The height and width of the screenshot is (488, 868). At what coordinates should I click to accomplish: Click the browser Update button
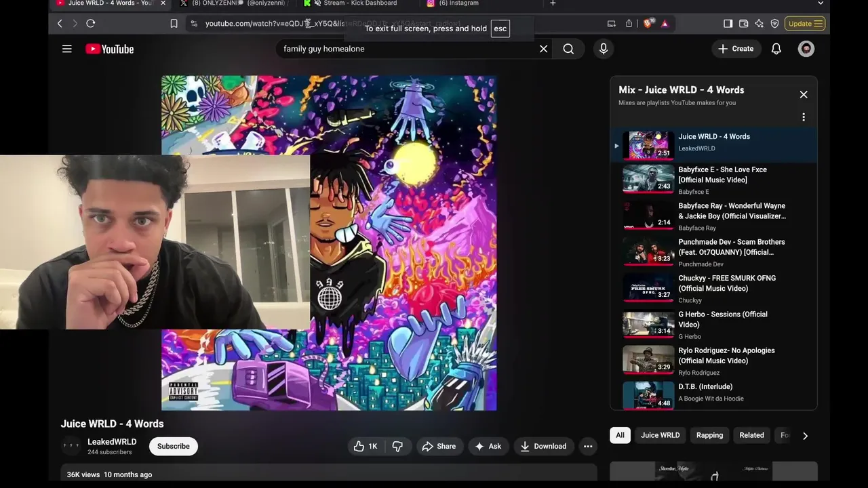(x=805, y=24)
